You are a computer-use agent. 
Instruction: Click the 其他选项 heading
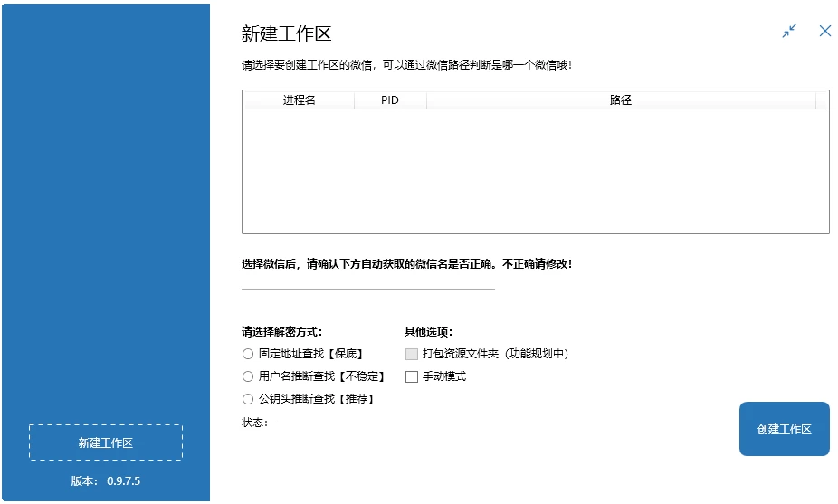(428, 331)
